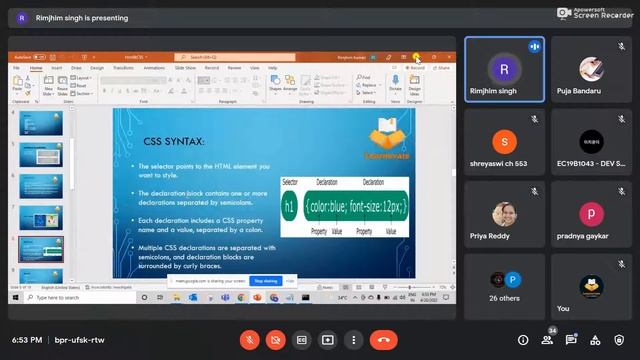Select the Rimjhim singh participant tile
The width and height of the screenshot is (640, 360).
[504, 69]
